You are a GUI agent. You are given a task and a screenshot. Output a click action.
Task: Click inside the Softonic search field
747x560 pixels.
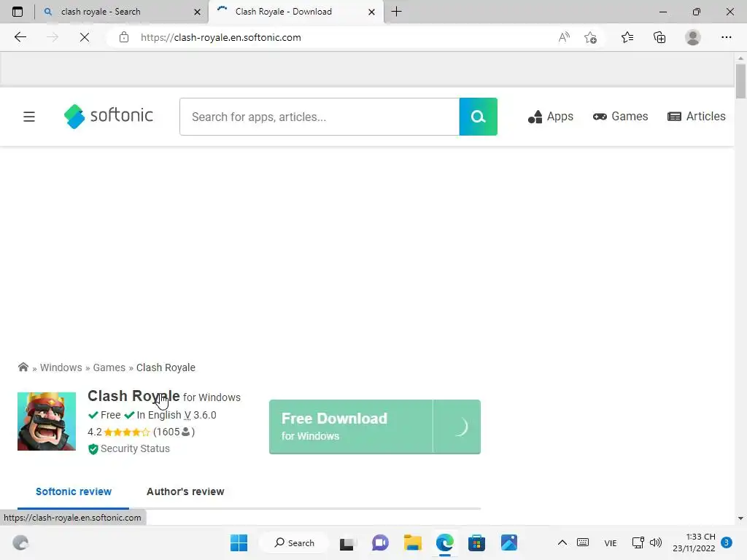click(320, 117)
